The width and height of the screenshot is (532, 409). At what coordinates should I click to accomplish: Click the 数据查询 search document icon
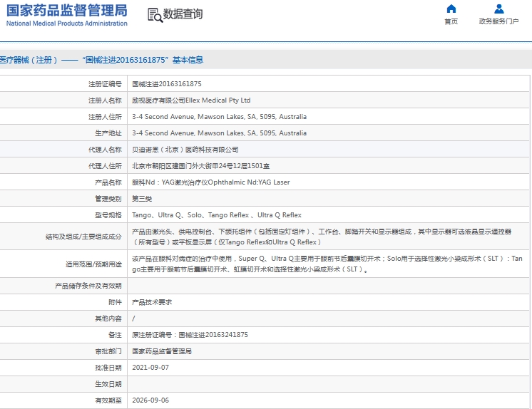pyautogui.click(x=155, y=15)
